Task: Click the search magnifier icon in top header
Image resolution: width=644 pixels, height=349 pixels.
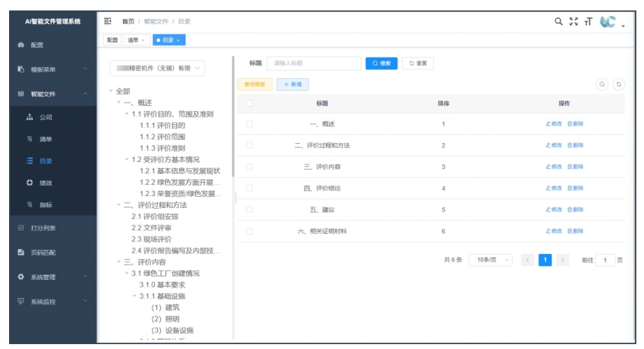Action: pyautogui.click(x=559, y=21)
